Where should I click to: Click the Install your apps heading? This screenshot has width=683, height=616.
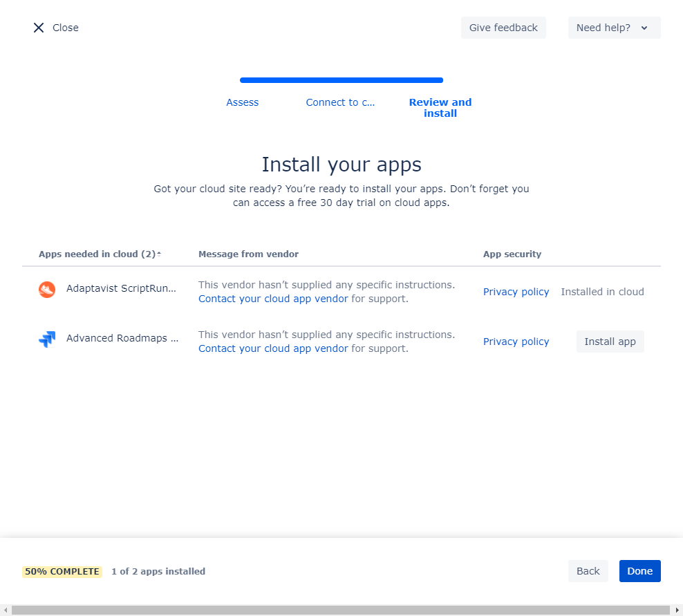tap(341, 165)
